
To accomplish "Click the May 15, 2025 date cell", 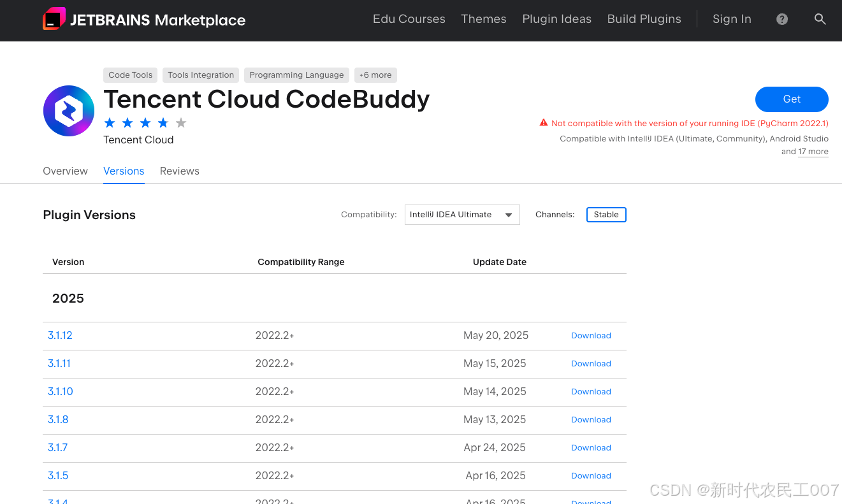I will click(x=495, y=363).
